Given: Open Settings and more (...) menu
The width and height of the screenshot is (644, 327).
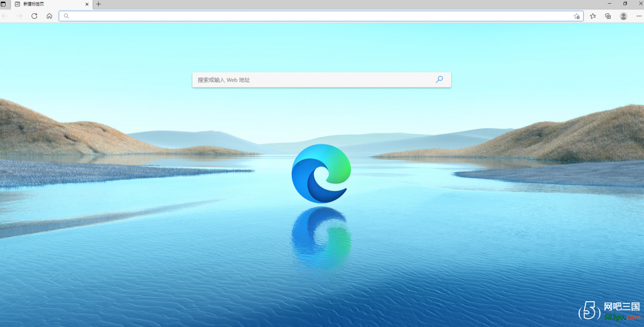Looking at the screenshot, I should coord(639,16).
